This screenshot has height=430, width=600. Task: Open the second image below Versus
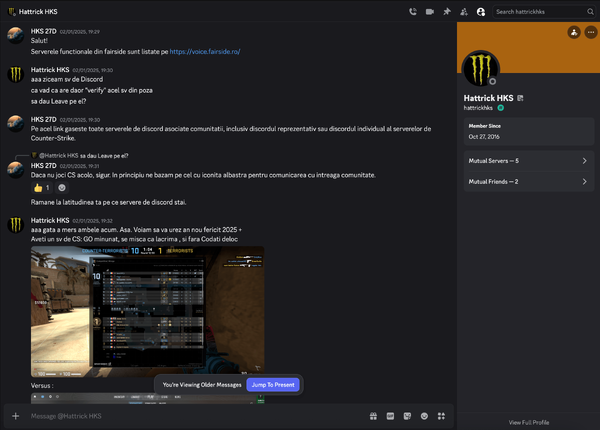(x=147, y=398)
